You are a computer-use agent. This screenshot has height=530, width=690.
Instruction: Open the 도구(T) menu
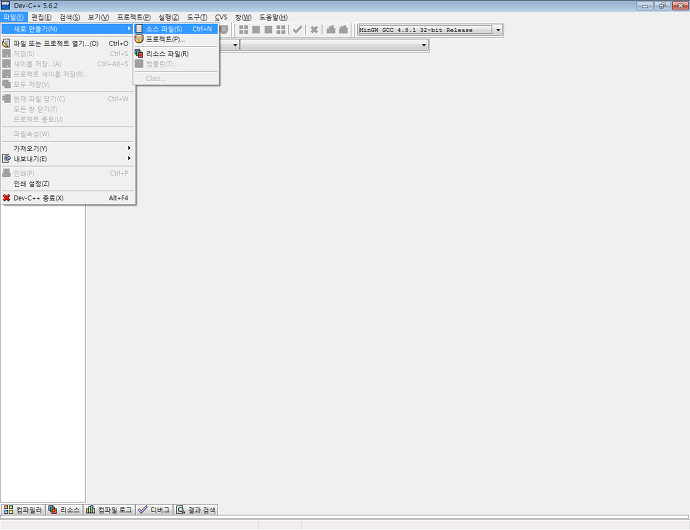click(197, 17)
